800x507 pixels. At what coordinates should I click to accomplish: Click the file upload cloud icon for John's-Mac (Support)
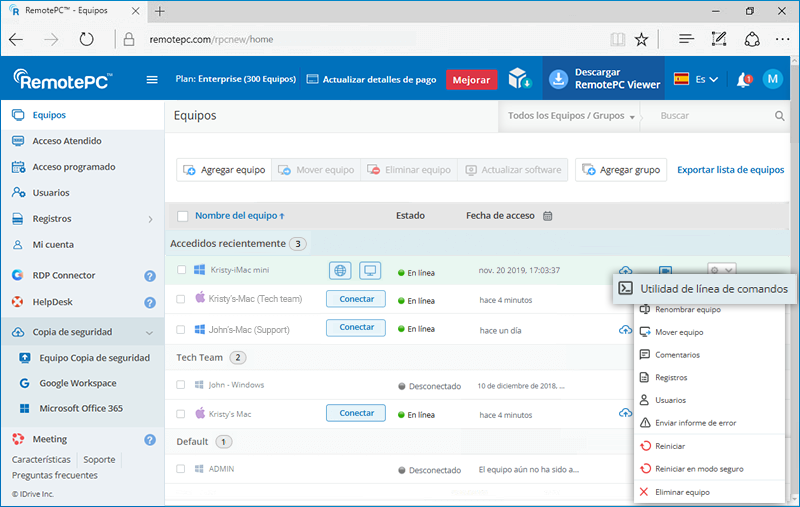626,330
